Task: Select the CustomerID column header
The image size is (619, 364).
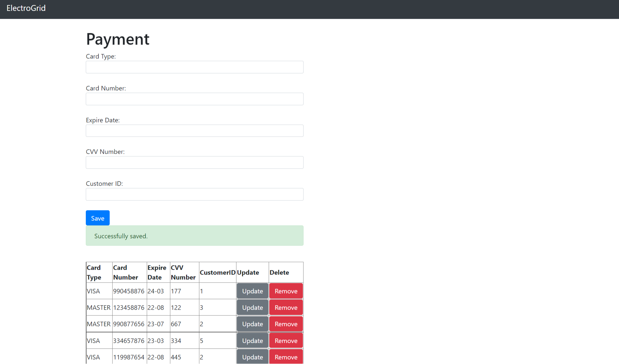Action: click(x=217, y=272)
